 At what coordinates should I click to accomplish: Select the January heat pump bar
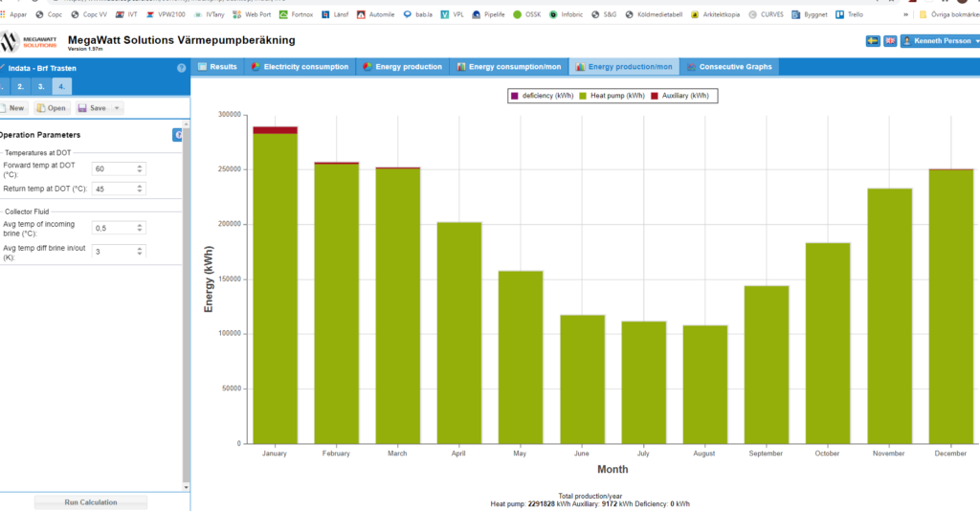pos(275,289)
